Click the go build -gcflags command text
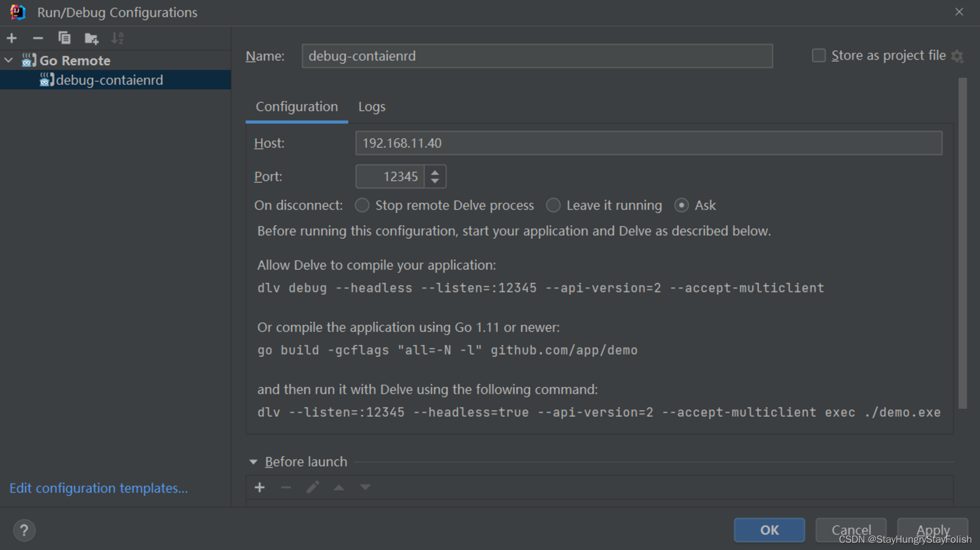 (447, 350)
